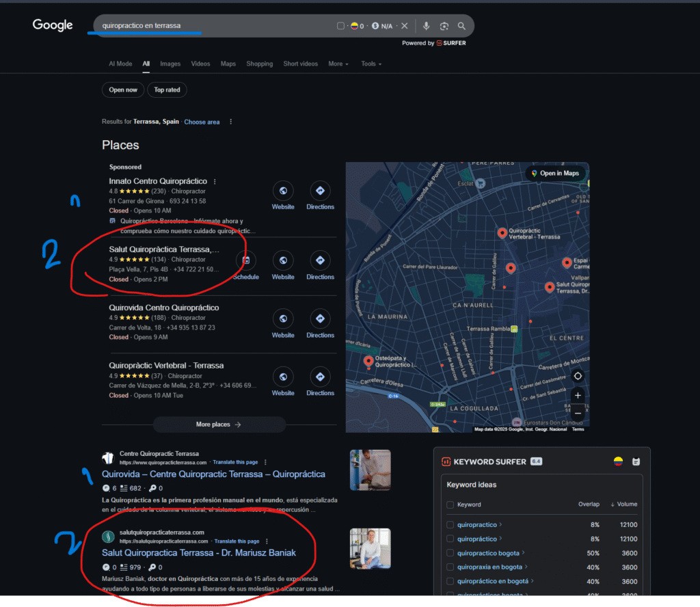Click the More places button

(x=219, y=424)
